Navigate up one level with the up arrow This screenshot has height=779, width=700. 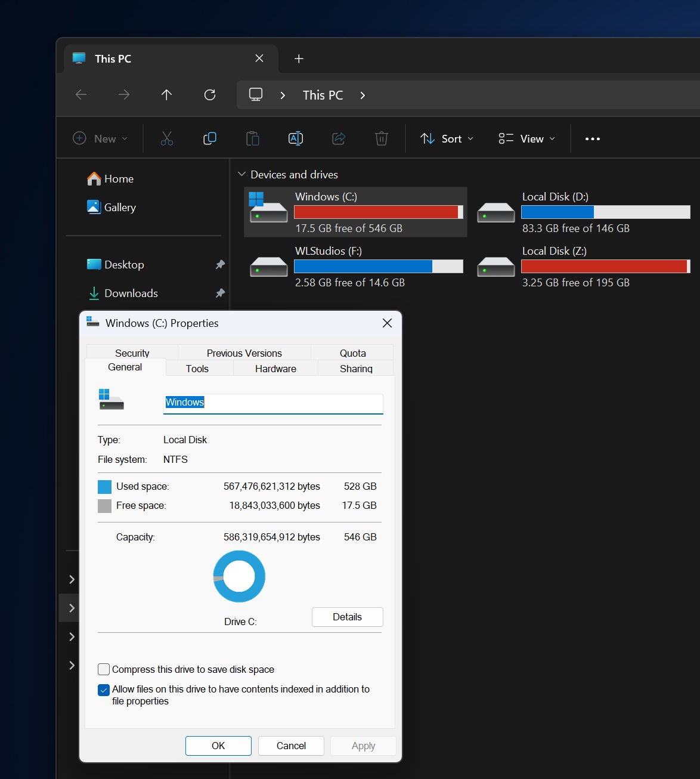(x=167, y=95)
